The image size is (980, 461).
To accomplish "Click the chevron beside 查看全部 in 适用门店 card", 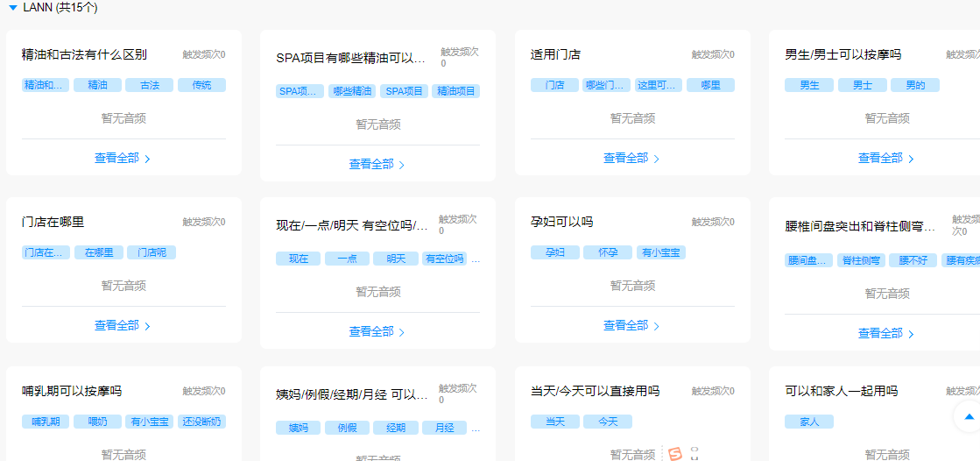I will coord(657,160).
